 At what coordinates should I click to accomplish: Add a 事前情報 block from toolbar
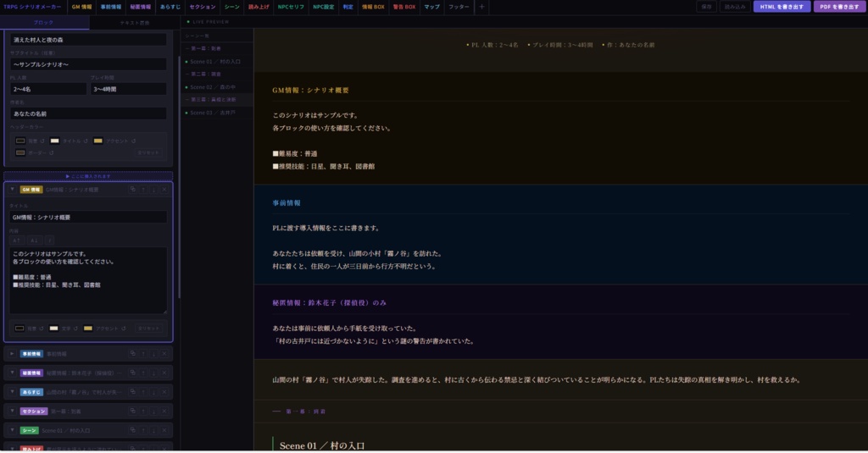point(111,7)
